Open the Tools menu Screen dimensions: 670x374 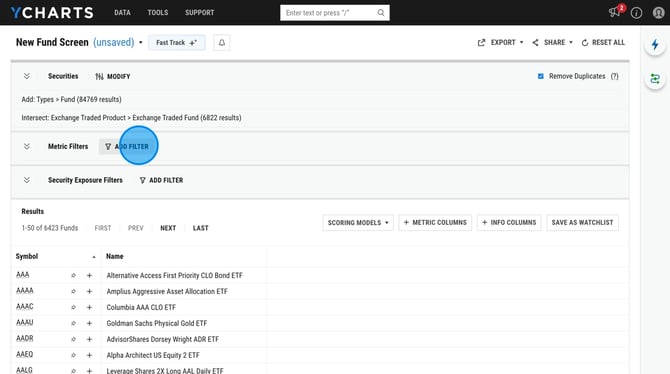158,12
